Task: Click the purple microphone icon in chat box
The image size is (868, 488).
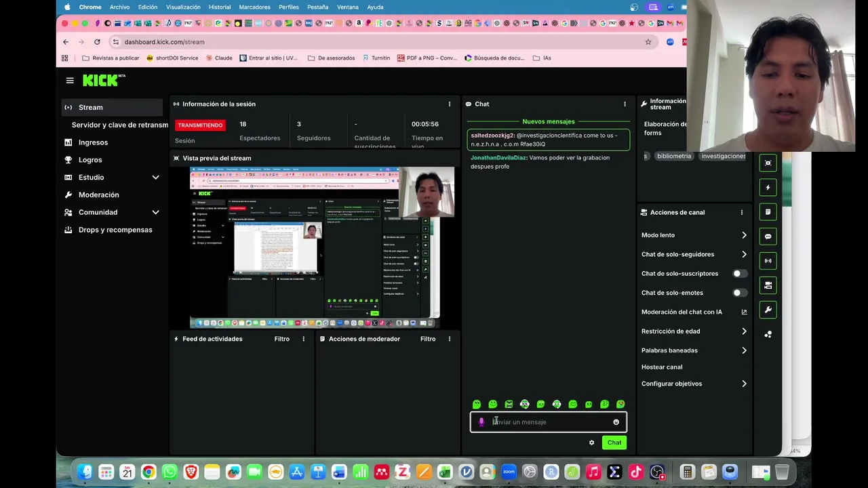Action: click(481, 422)
